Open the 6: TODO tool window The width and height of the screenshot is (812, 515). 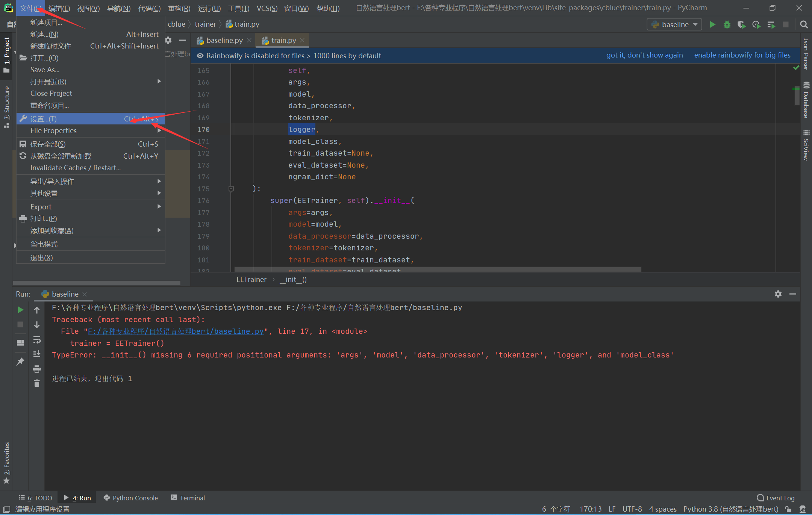pos(36,498)
